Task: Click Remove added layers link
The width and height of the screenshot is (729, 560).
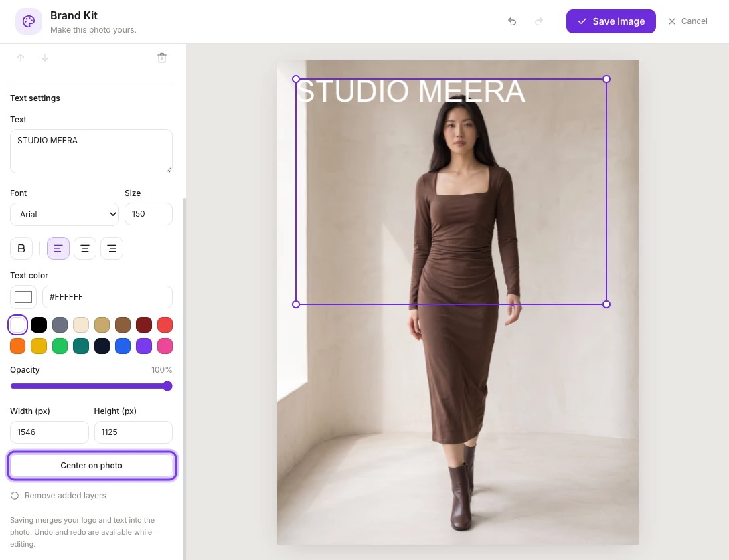Action: [x=58, y=496]
